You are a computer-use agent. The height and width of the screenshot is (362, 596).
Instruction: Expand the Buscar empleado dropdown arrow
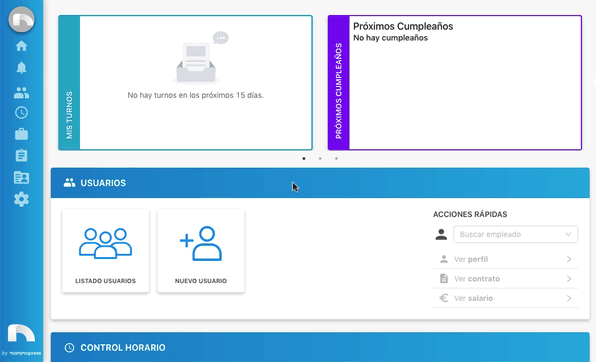click(568, 234)
